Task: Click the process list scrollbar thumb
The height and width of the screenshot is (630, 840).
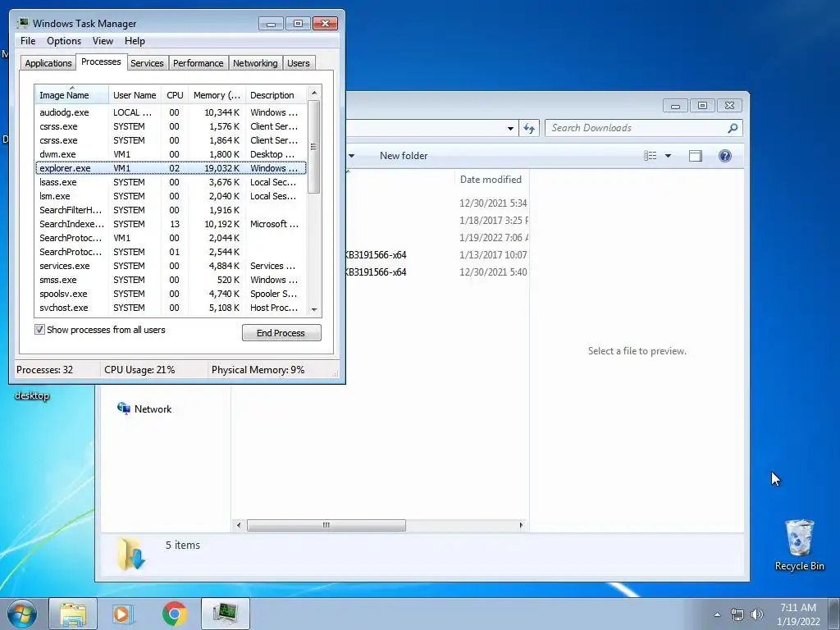Action: coord(314,146)
